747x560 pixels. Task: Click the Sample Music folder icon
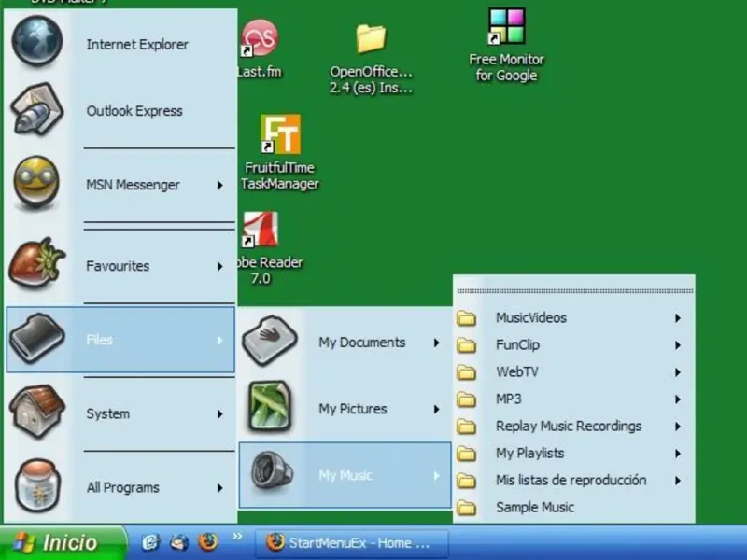pyautogui.click(x=466, y=508)
